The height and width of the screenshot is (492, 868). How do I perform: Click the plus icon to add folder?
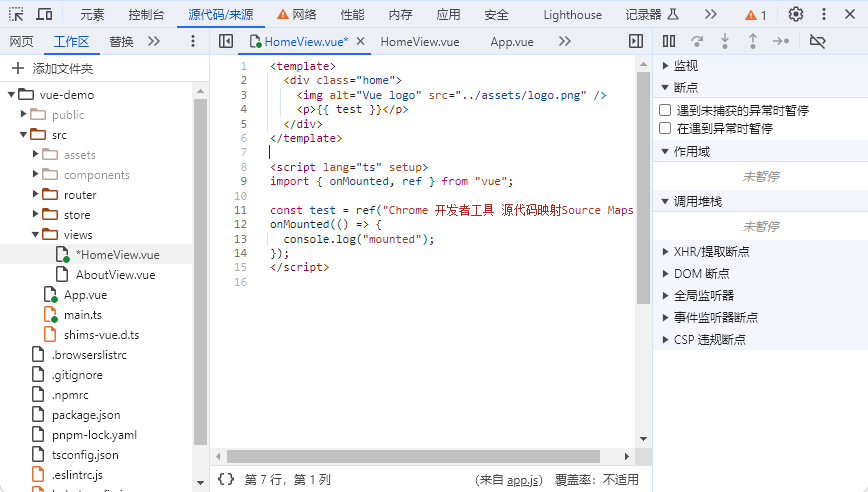pos(18,68)
